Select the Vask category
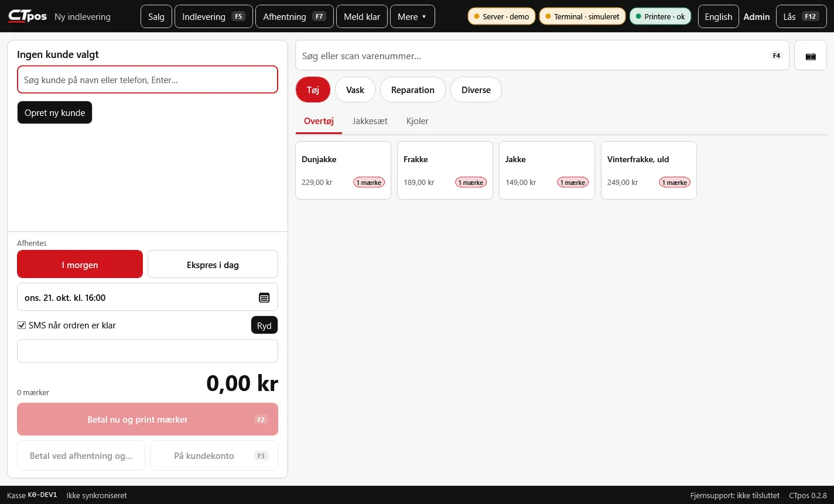Screen dimensions: 834x504 click(355, 90)
